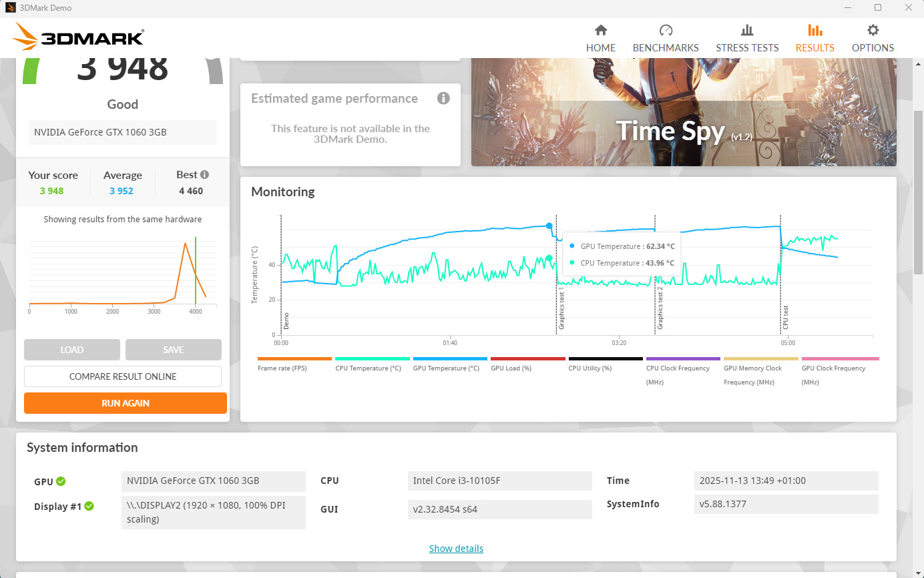The height and width of the screenshot is (578, 924).
Task: Click the 3DMark logo
Action: [x=78, y=37]
